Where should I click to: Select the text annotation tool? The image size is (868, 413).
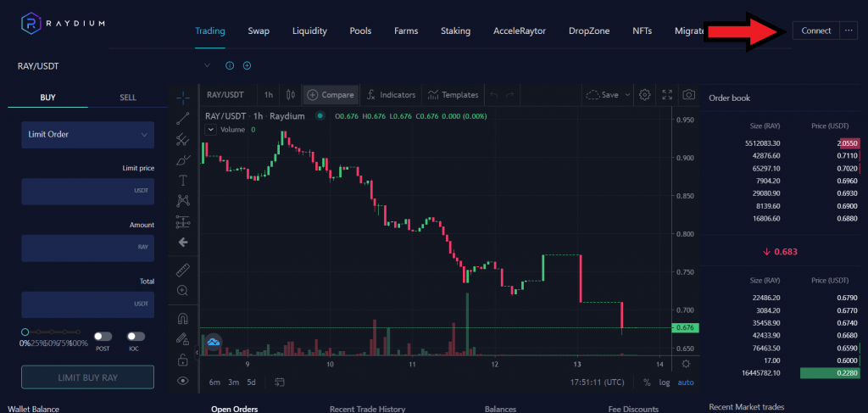(x=182, y=181)
